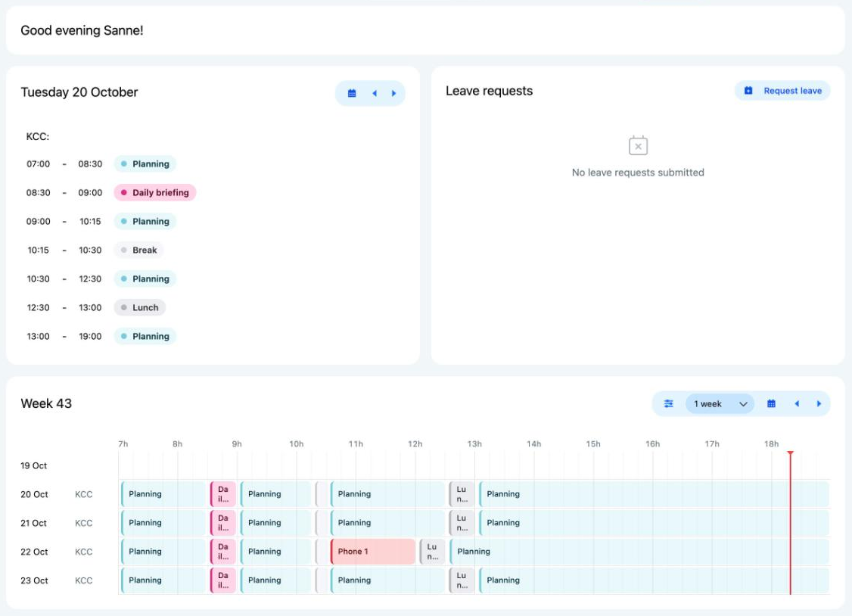
Task: Go to next day in daily schedule
Action: click(x=393, y=93)
